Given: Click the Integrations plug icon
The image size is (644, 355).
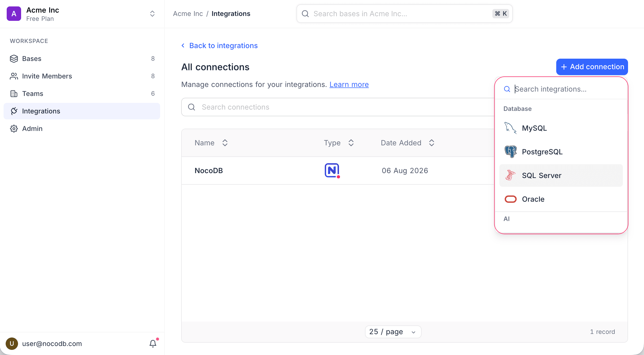Looking at the screenshot, I should click(x=14, y=111).
